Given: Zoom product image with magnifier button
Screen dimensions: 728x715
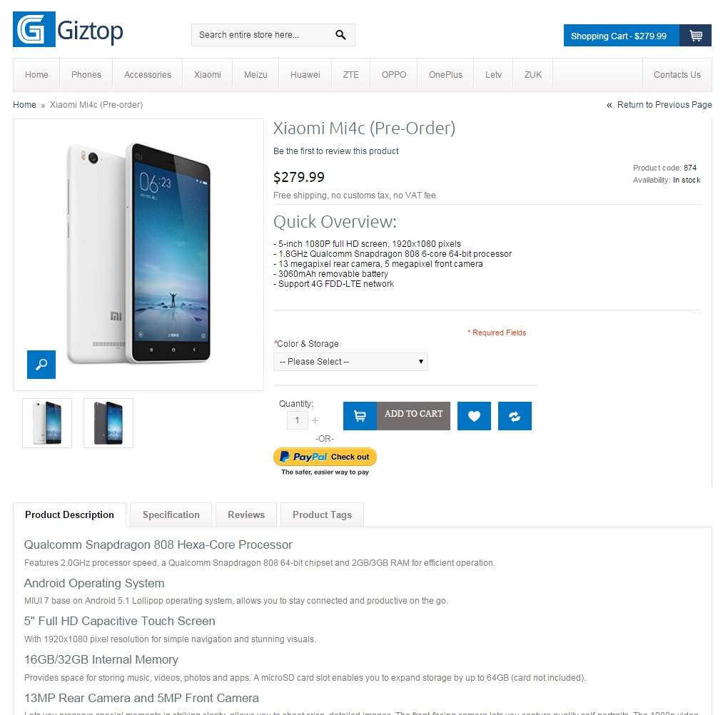Looking at the screenshot, I should pos(41,365).
